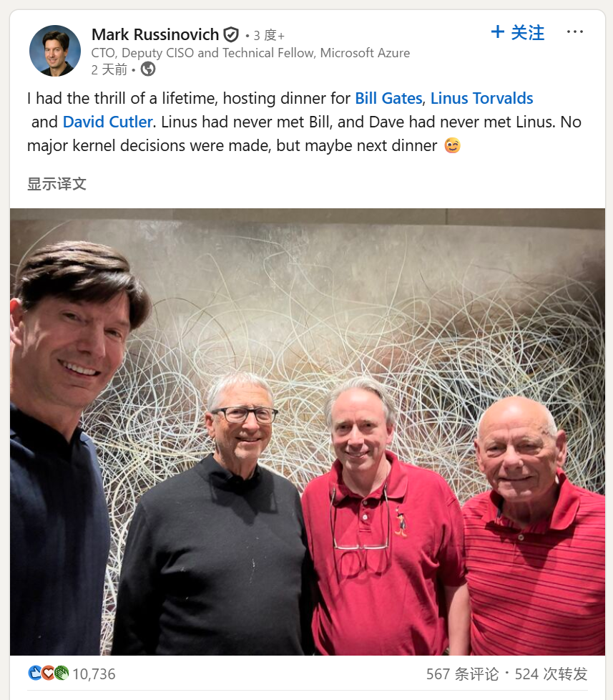613x700 pixels.
Task: Open the Bill Gates mention link
Action: click(388, 98)
